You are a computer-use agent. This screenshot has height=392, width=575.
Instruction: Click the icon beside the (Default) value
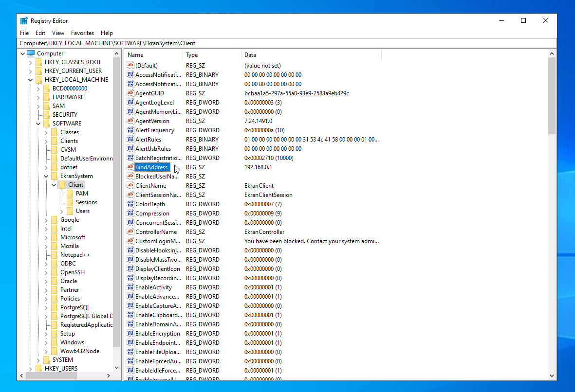[x=130, y=65]
